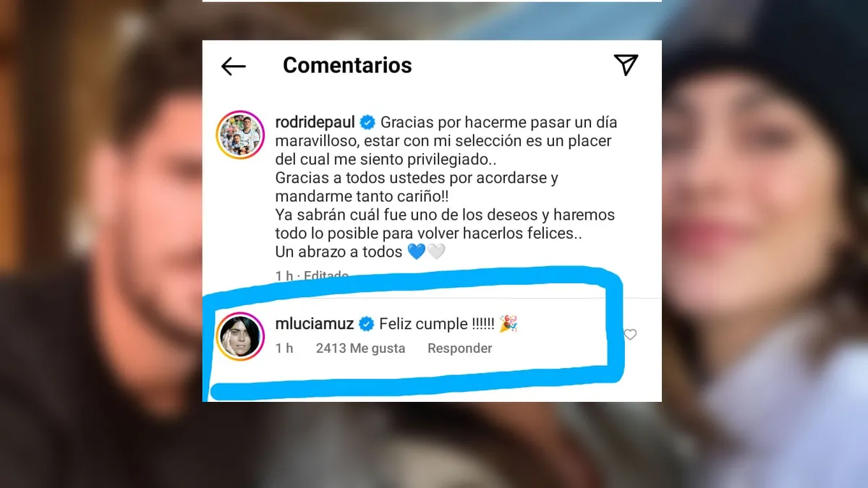Go back using the left arrow
Screen dimensions: 868x488
[233, 67]
